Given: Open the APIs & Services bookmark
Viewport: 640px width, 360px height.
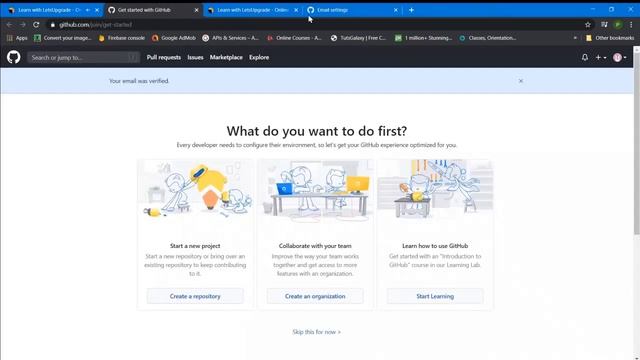Looking at the screenshot, I should click(x=231, y=38).
